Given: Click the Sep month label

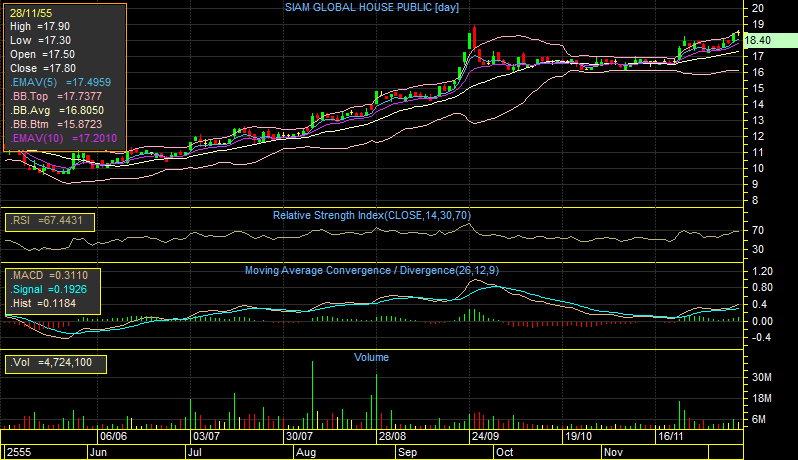Looking at the screenshot, I should [x=407, y=452].
